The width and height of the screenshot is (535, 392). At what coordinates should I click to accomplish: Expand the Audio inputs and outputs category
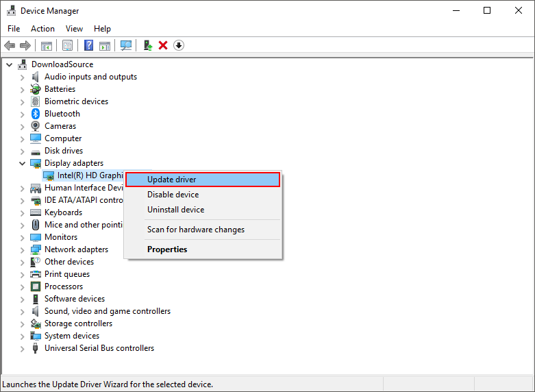[23, 77]
